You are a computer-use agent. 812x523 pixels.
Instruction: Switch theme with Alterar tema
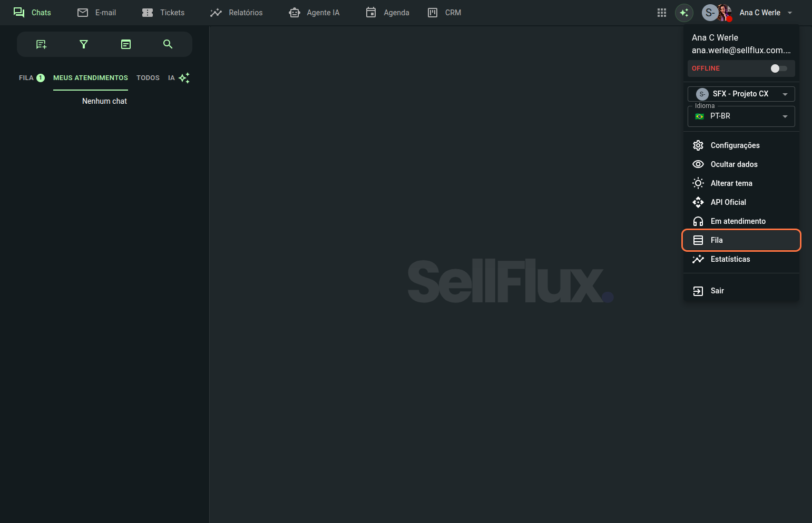pos(731,183)
